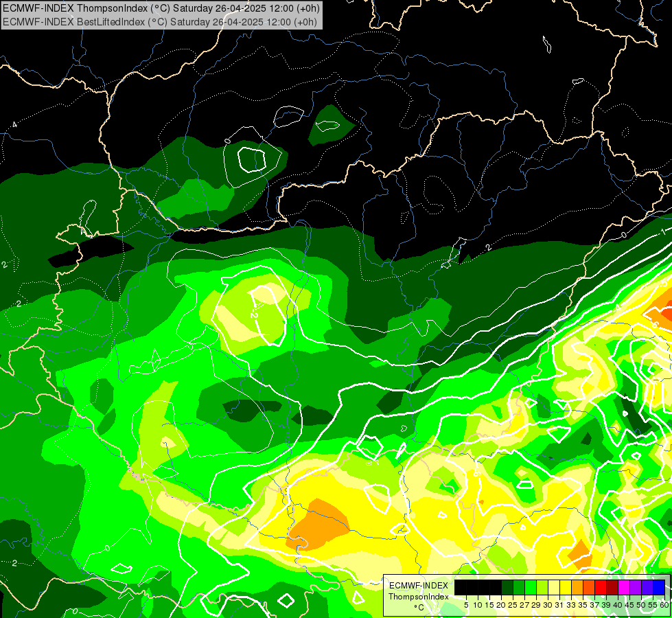Click the legend tick value 20
The height and width of the screenshot is (618, 672).
click(x=501, y=605)
